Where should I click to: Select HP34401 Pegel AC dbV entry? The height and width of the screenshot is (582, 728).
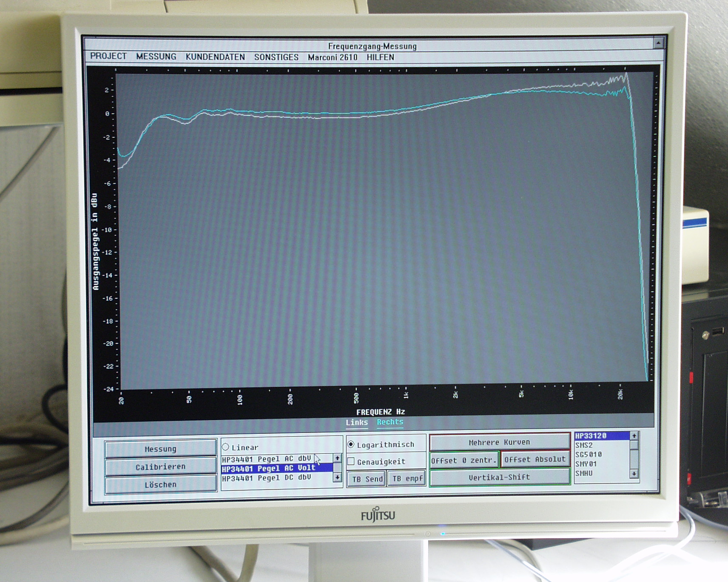[276, 459]
